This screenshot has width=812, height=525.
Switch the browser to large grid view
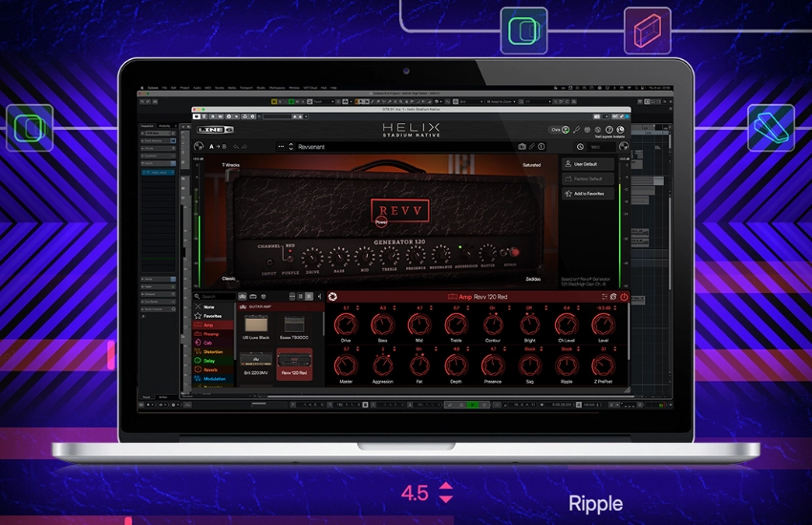[x=310, y=296]
